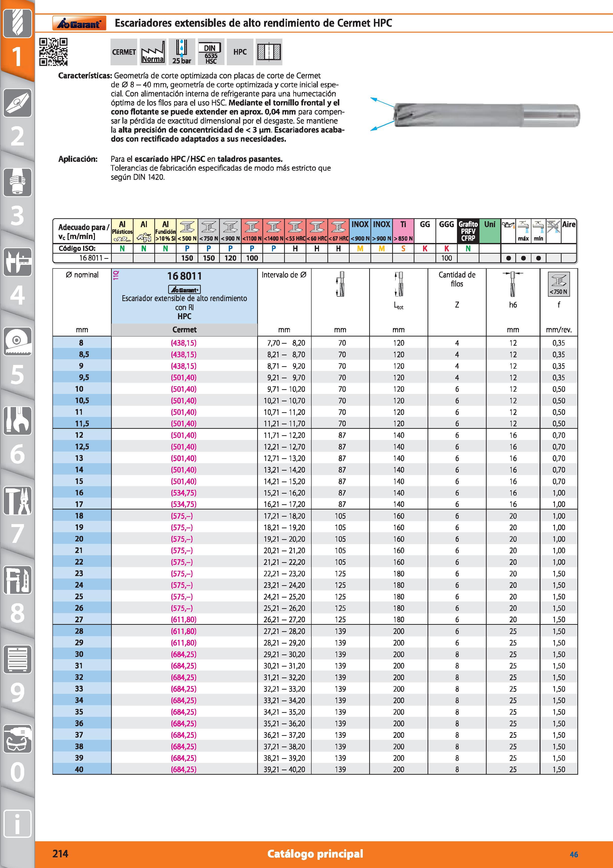Click the Ti >850 N material cell
613x868 pixels.
403,231
